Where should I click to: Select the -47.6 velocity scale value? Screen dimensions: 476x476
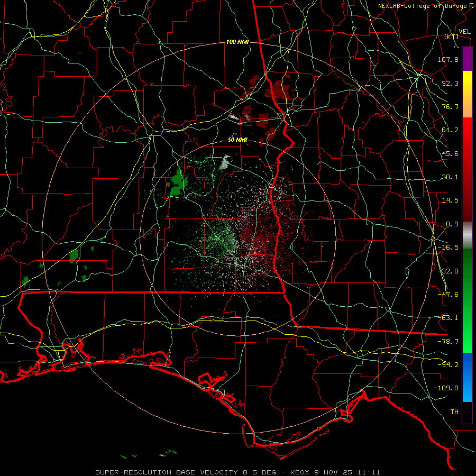pyautogui.click(x=448, y=295)
